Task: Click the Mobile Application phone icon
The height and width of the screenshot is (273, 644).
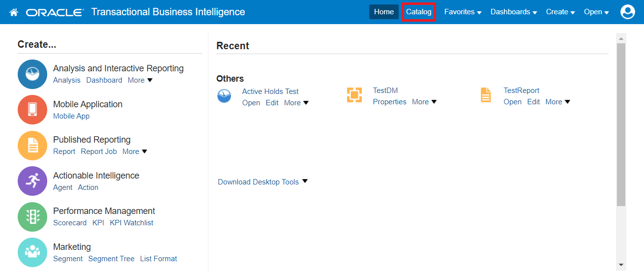Action: click(x=32, y=110)
